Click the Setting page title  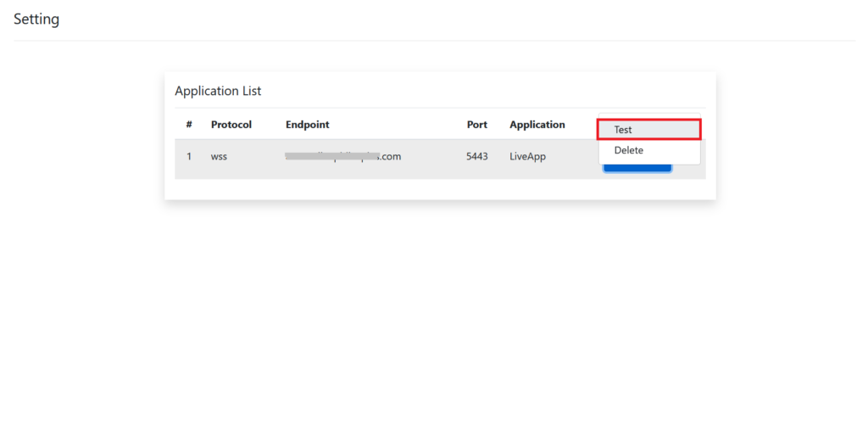[x=36, y=20]
